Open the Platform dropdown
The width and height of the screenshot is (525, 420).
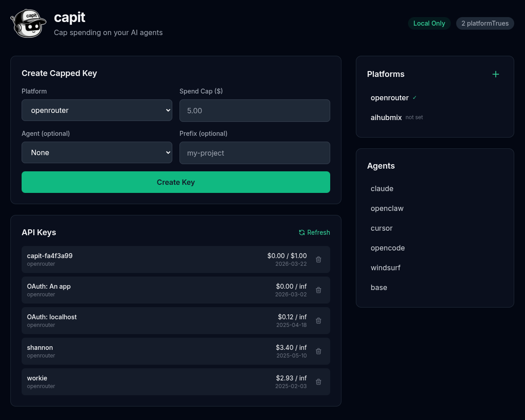pos(97,110)
